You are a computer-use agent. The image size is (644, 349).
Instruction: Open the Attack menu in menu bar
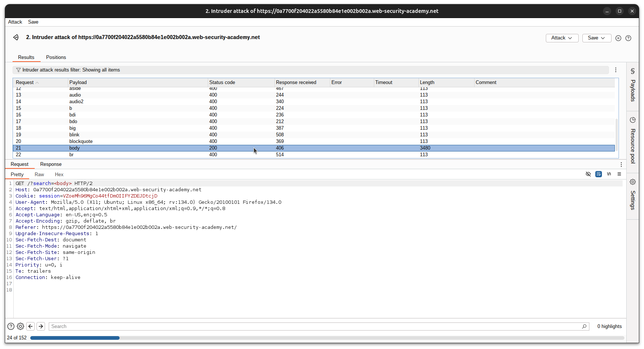coord(15,22)
